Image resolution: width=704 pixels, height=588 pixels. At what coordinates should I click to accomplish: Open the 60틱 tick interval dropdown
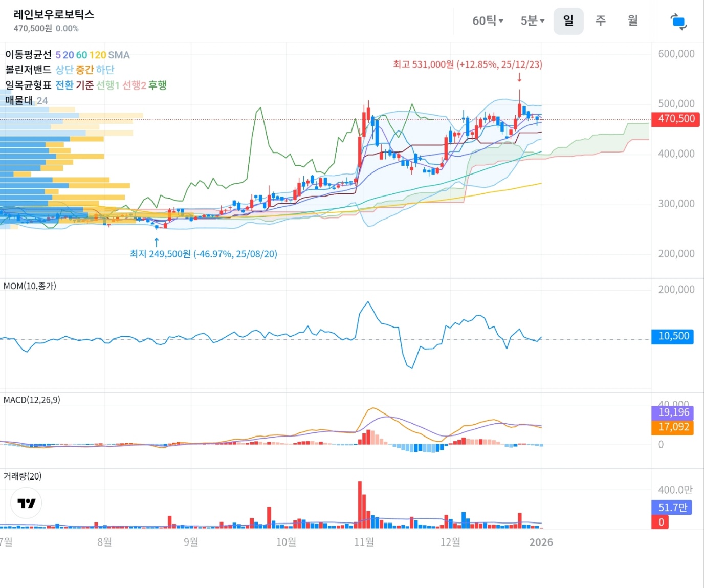click(488, 21)
